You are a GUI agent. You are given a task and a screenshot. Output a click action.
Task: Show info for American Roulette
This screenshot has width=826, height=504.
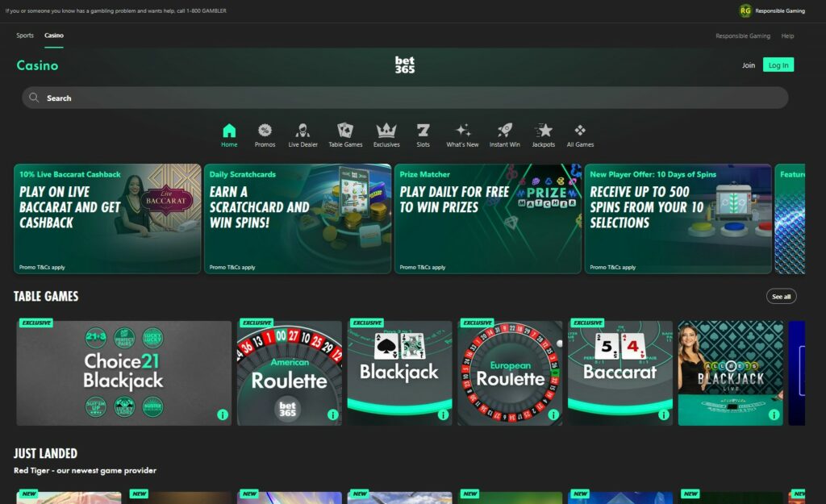point(333,415)
